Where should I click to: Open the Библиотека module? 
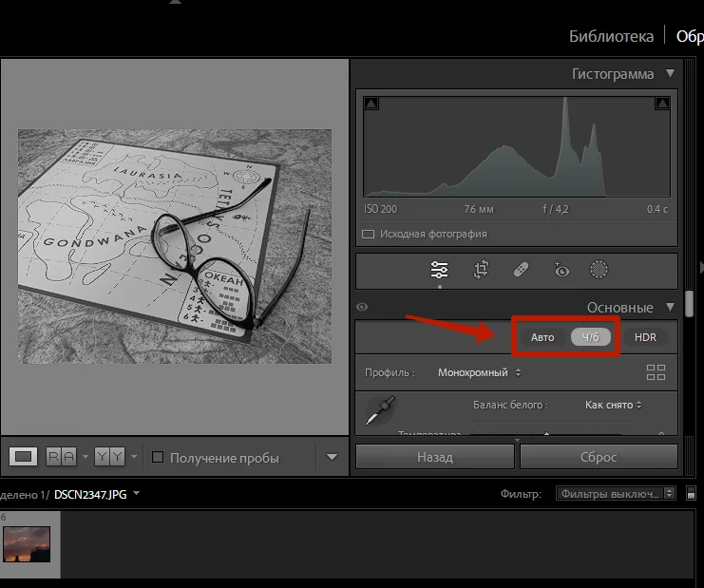(x=611, y=36)
